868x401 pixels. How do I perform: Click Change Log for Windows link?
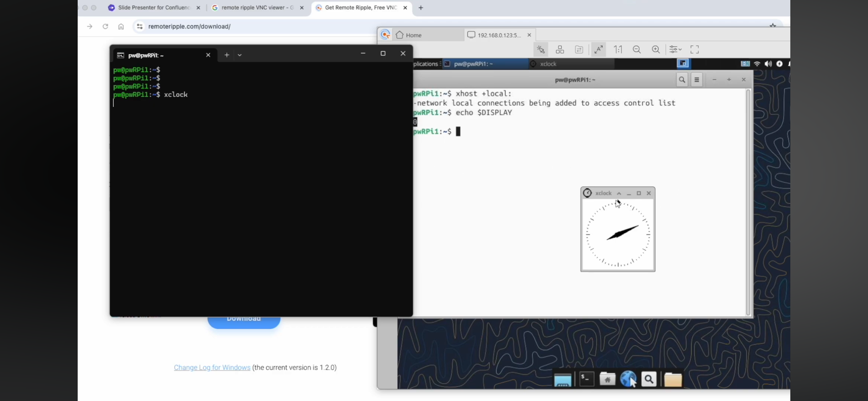point(212,367)
